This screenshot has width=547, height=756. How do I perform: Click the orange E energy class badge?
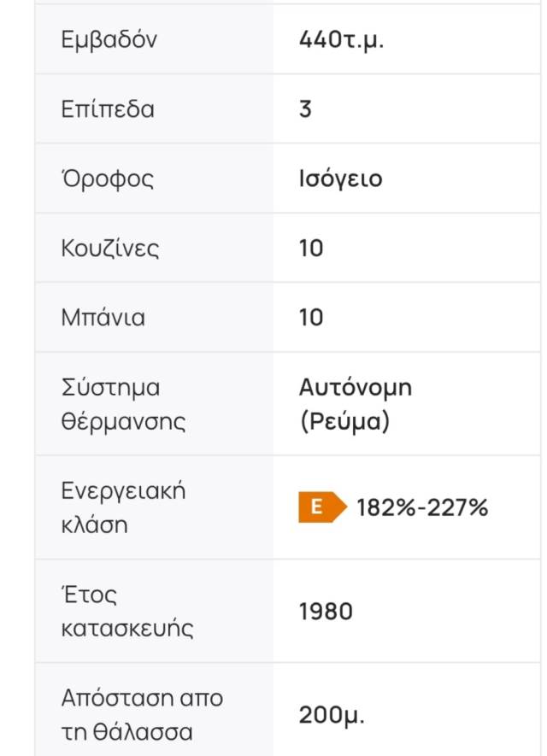click(x=322, y=507)
